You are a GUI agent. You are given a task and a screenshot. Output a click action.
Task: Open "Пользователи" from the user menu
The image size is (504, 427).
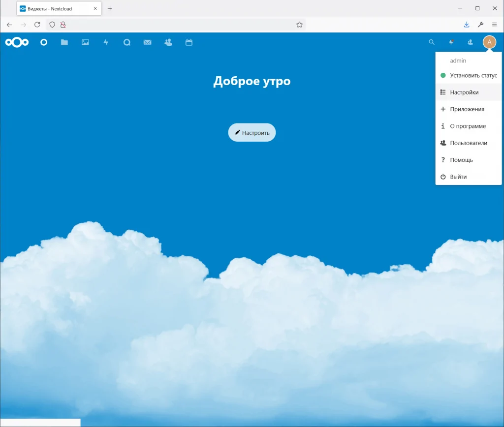[469, 143]
